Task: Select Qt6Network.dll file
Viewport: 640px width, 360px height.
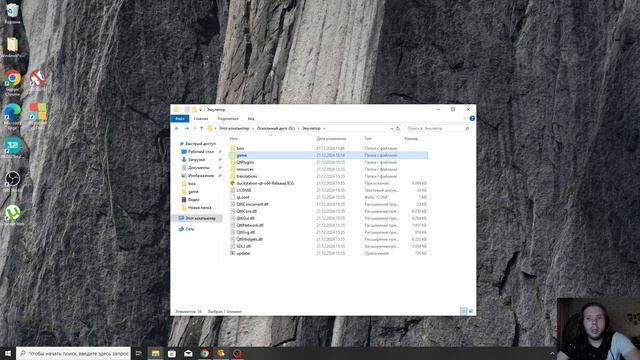Action: pos(249,225)
